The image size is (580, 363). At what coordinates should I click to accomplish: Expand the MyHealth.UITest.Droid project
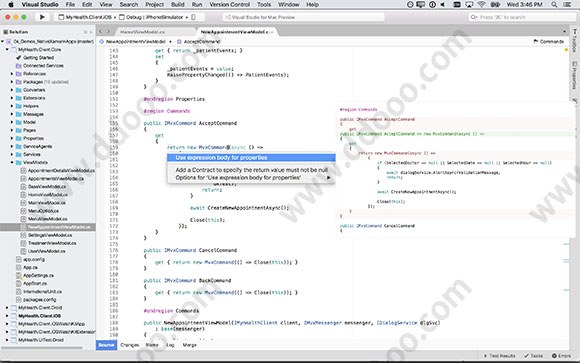[7, 340]
